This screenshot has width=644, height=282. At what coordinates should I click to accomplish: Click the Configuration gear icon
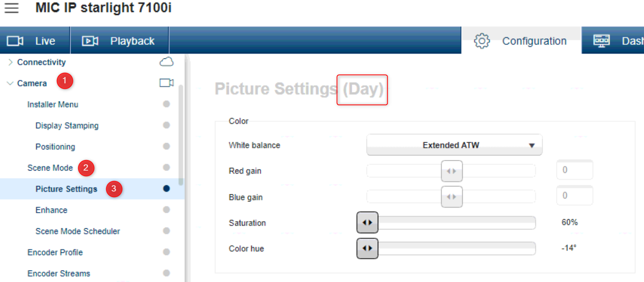(x=482, y=41)
